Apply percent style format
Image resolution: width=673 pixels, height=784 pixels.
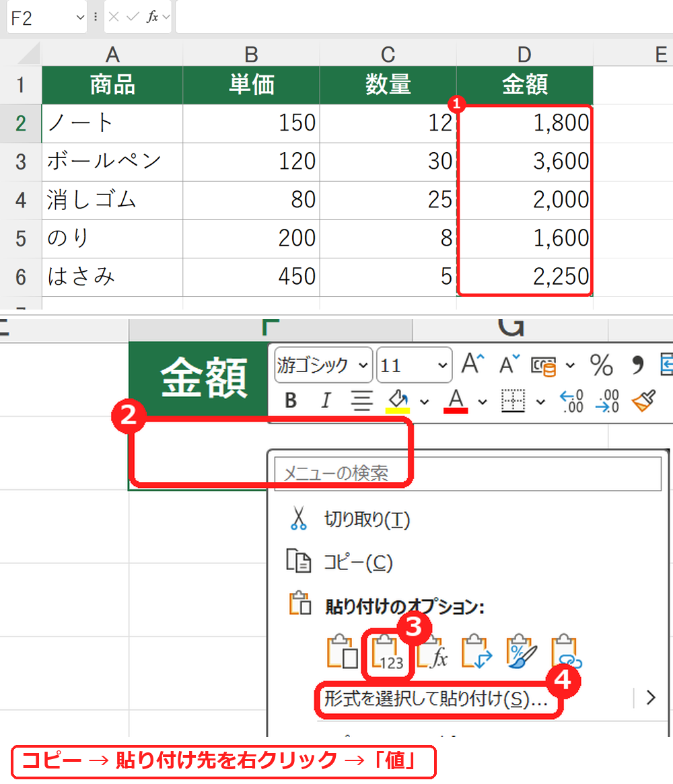(x=601, y=365)
